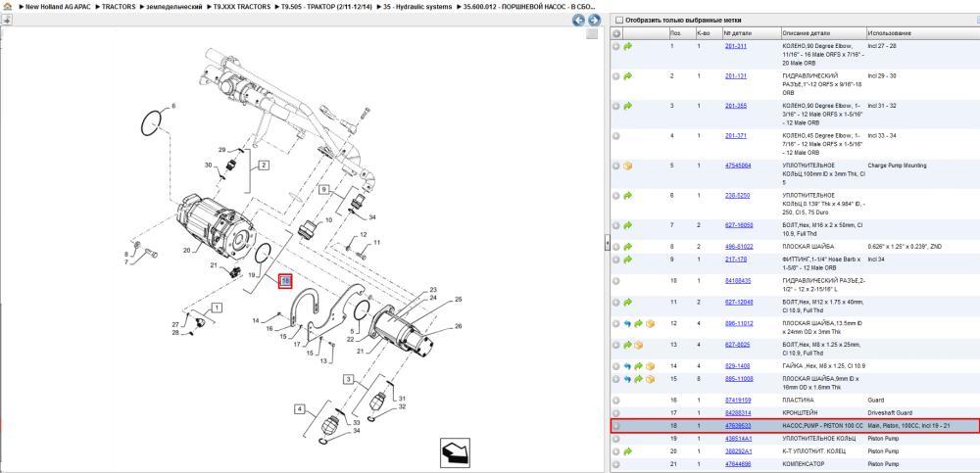Click boxed callout 9 on diagram
Screen dimensions: 980x473
point(323,189)
